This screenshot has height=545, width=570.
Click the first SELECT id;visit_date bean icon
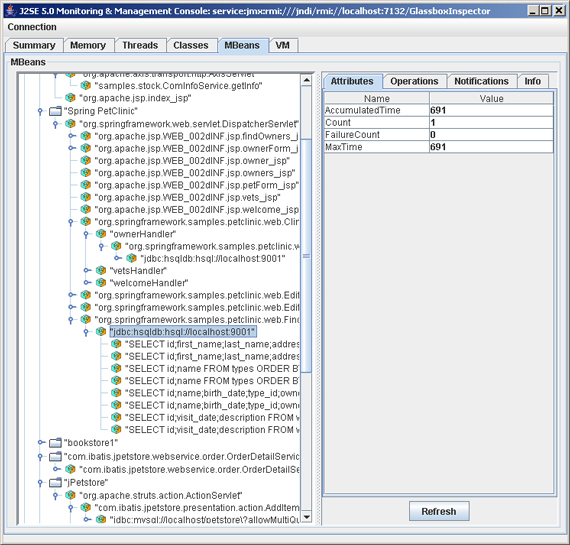click(x=116, y=417)
